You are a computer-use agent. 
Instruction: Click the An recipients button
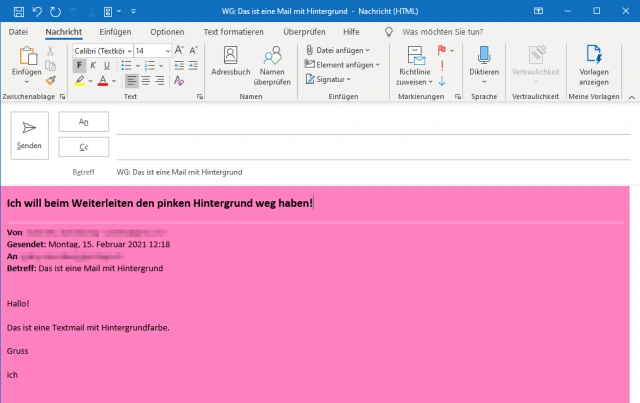coord(84,121)
